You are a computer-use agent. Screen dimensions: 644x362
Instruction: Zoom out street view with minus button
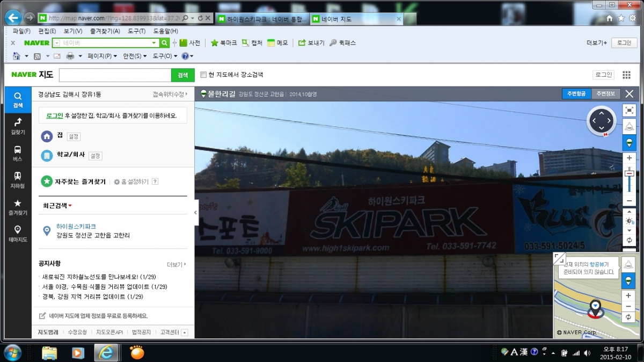coord(630,201)
